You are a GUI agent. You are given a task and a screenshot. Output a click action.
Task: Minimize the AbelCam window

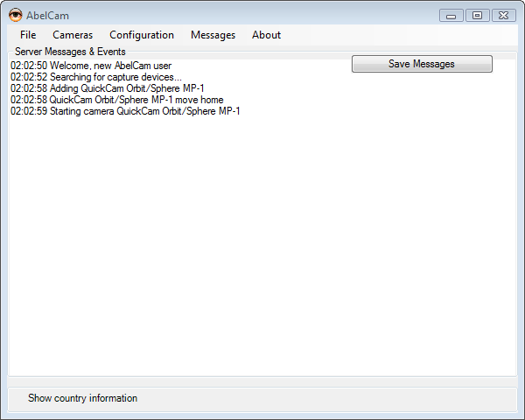click(451, 15)
